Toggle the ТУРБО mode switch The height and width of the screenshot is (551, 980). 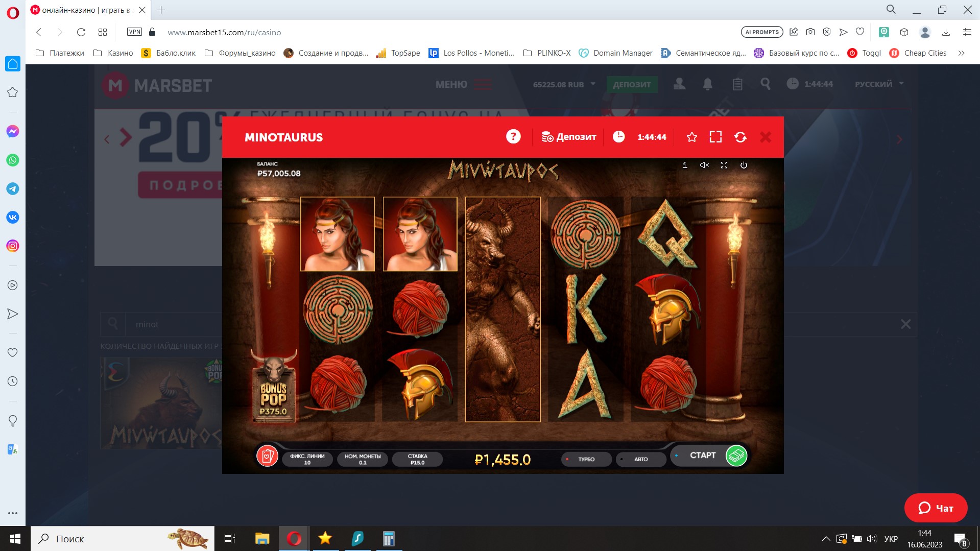click(586, 459)
